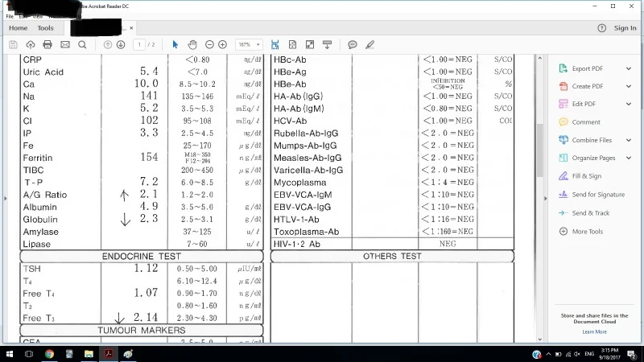Open the Windows Start menu
This screenshot has width=644, height=362.
point(10,354)
